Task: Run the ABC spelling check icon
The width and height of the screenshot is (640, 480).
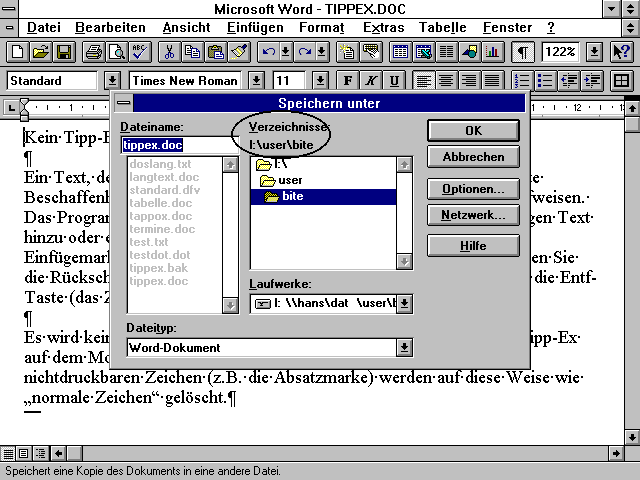Action: (x=140, y=52)
